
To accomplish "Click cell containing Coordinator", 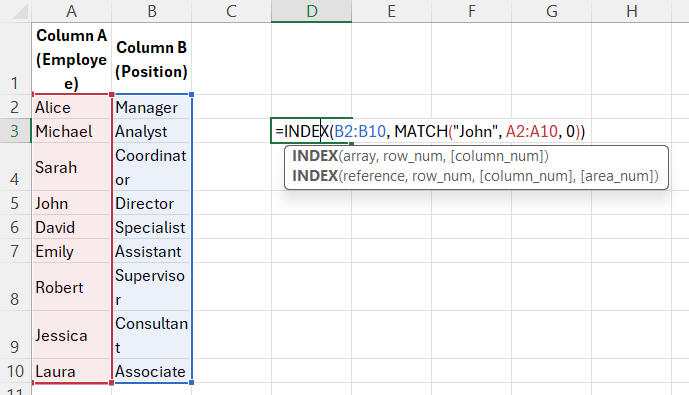I will [x=152, y=167].
